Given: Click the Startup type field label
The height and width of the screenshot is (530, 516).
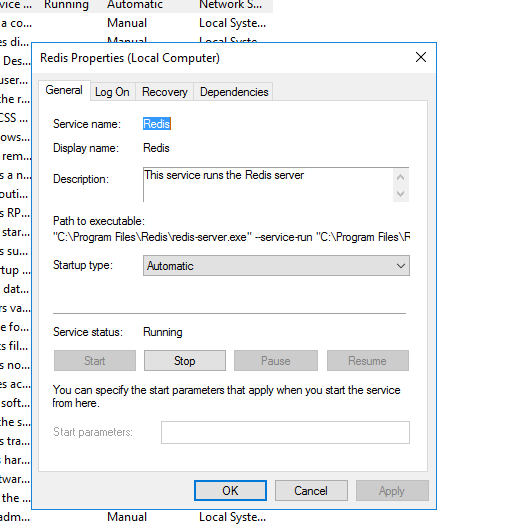Looking at the screenshot, I should pyautogui.click(x=83, y=265).
